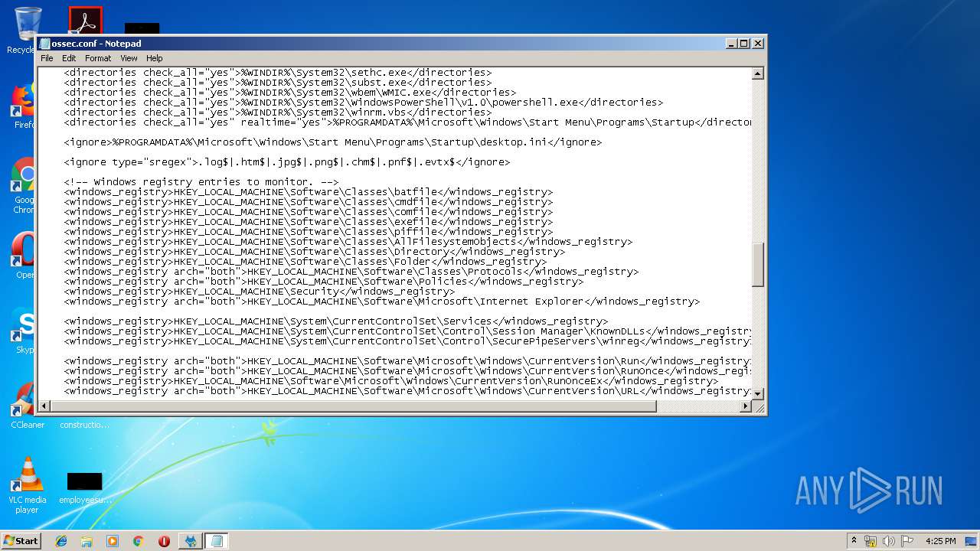980x551 pixels.
Task: Open Action Center flag icon
Action: (907, 541)
